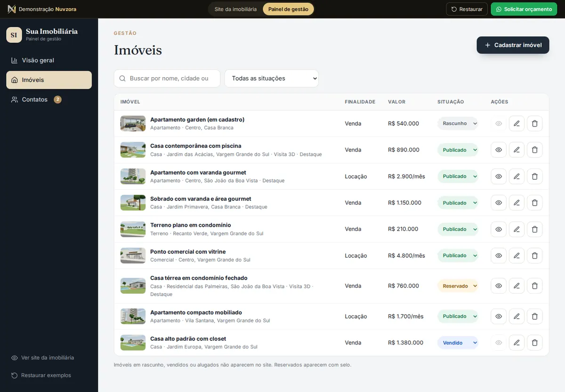Click the Buscar por nome search field
Viewport: 565px width, 392px height.
[167, 79]
